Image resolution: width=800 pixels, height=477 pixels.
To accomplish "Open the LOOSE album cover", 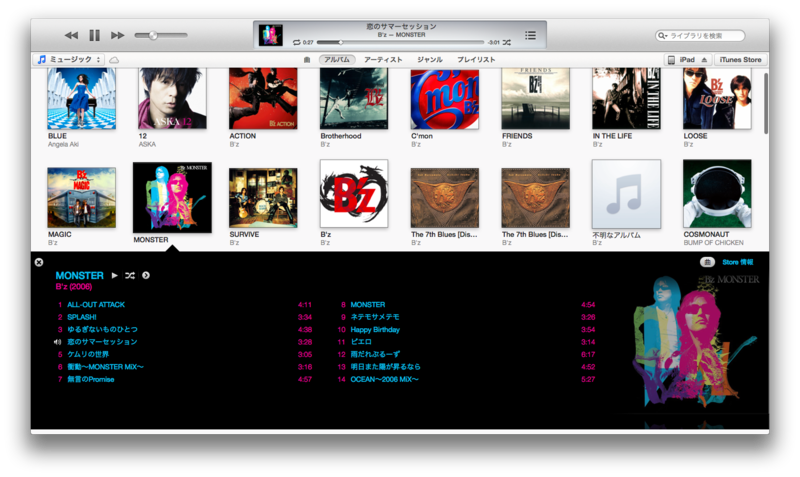I will click(717, 98).
